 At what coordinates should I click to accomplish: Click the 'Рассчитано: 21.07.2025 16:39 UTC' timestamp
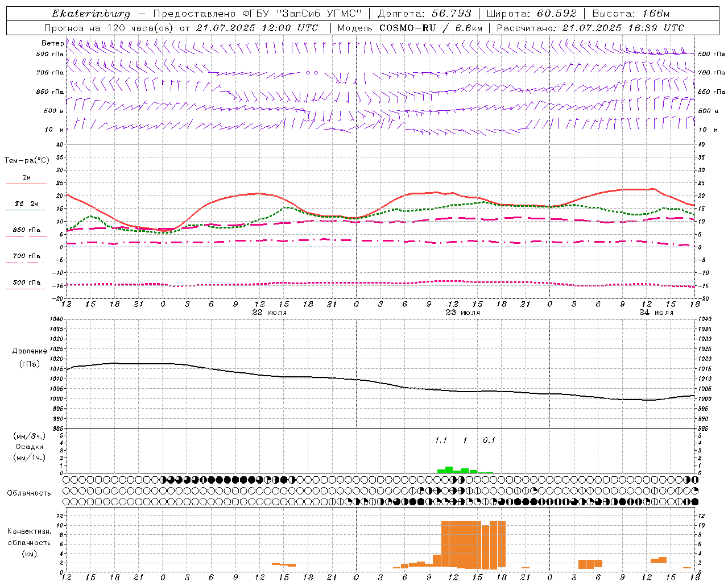click(590, 28)
